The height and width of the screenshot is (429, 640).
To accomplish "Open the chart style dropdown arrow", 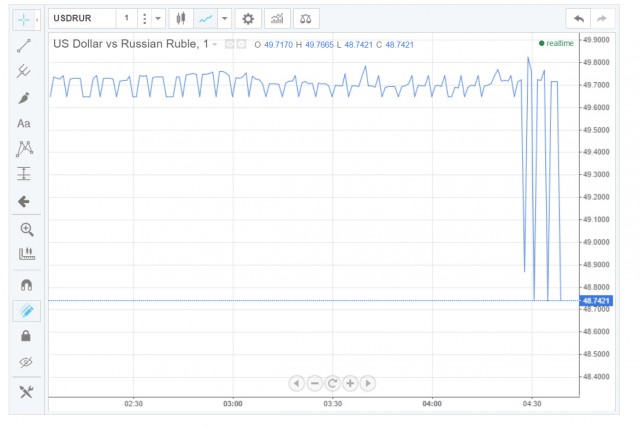I will click(224, 18).
